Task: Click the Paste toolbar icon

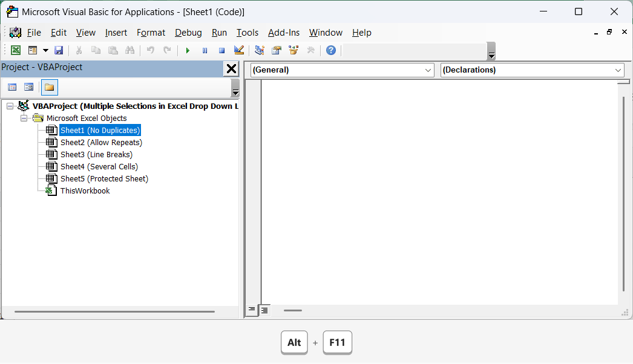Action: [x=113, y=50]
